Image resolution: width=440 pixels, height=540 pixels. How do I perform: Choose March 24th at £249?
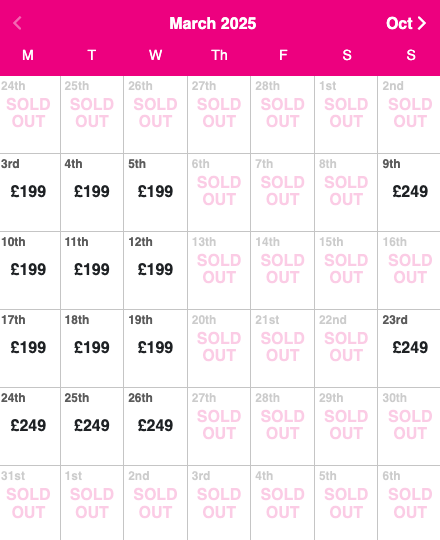[x=30, y=427]
